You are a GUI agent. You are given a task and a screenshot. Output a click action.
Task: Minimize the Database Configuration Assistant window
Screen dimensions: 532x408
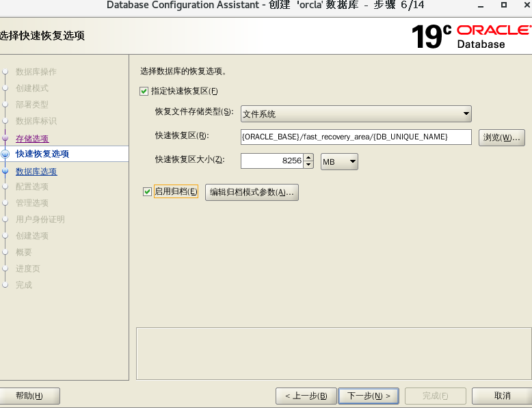(481, 5)
